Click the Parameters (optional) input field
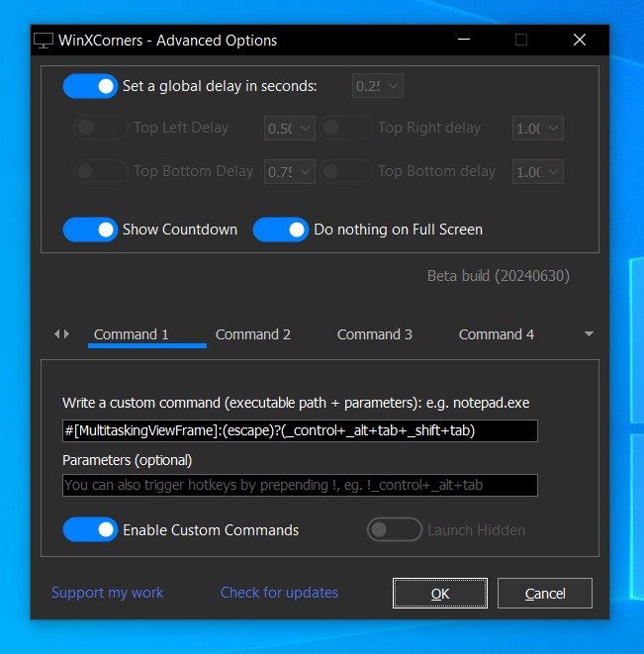Viewport: 644px width, 654px height. coord(300,485)
